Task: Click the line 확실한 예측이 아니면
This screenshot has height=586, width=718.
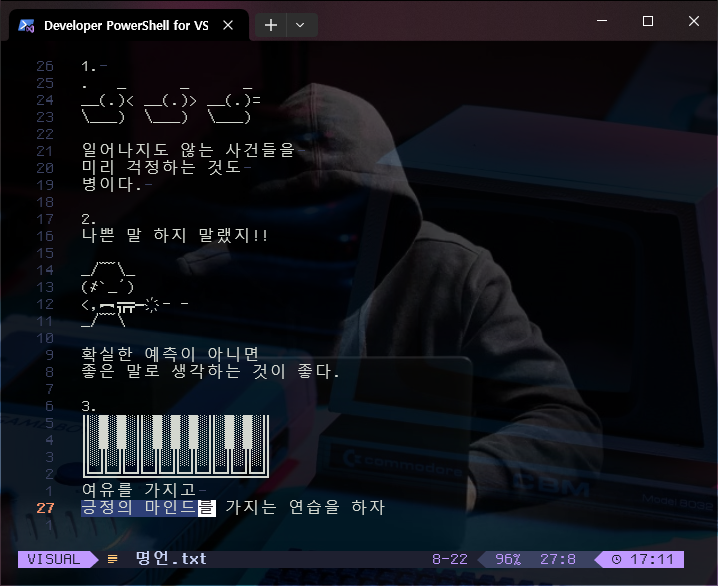Action: click(170, 354)
